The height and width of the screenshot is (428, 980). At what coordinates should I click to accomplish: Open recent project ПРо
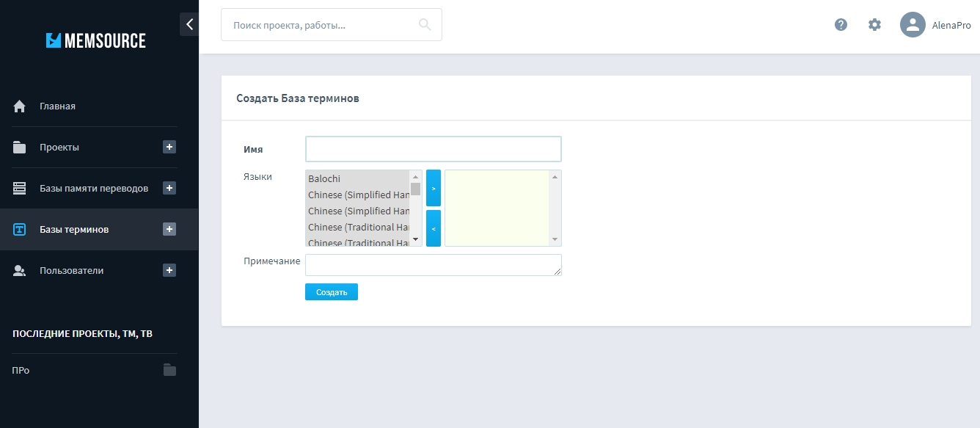[x=21, y=371]
